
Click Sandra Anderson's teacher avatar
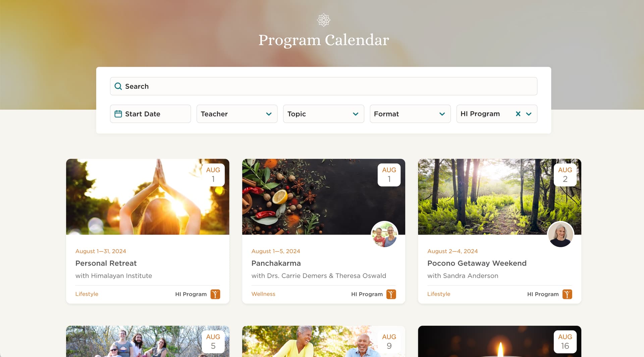560,234
